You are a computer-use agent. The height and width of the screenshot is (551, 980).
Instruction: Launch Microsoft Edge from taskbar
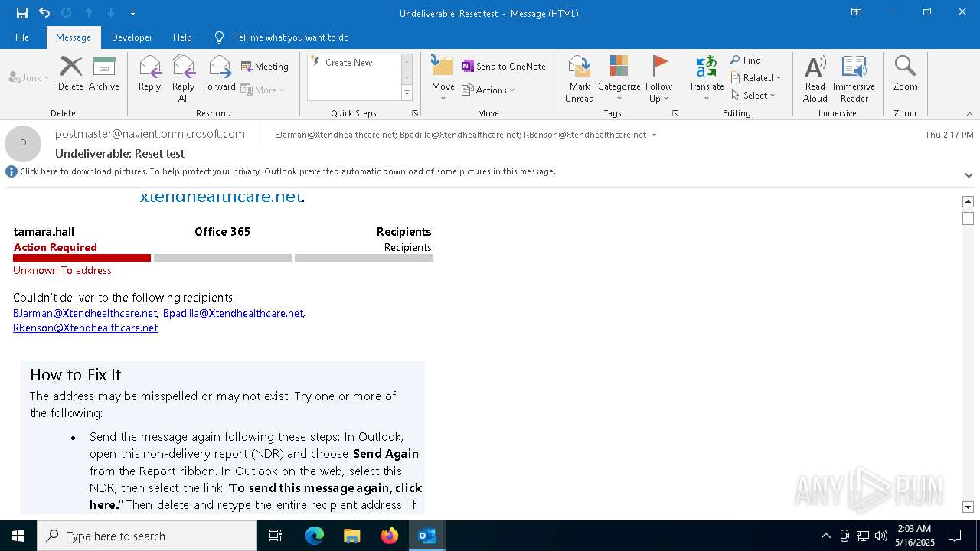[x=315, y=536]
